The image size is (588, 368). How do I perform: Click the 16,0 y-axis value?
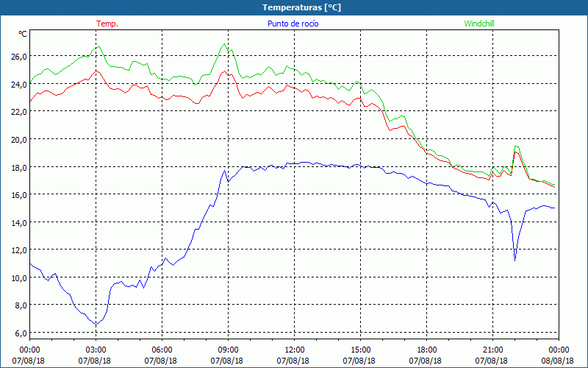[x=19, y=194]
